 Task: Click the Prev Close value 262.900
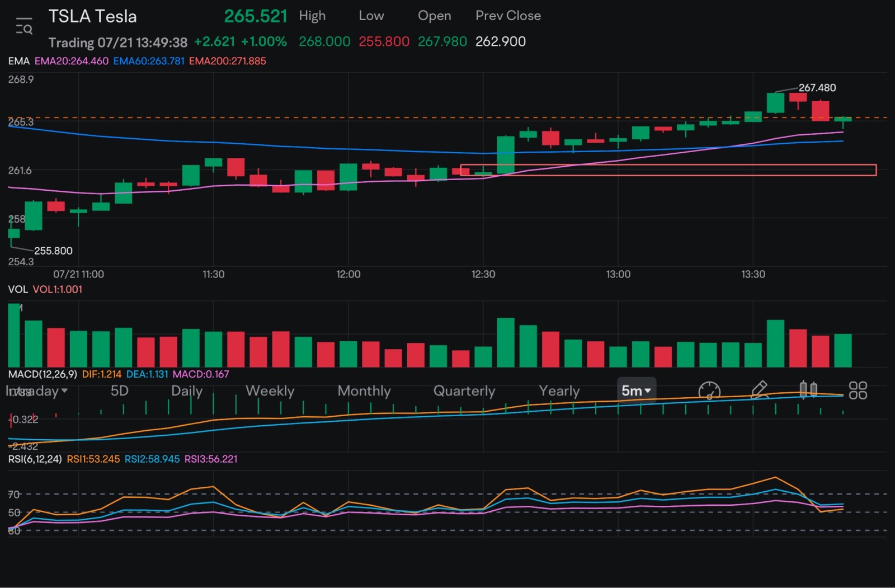(501, 41)
